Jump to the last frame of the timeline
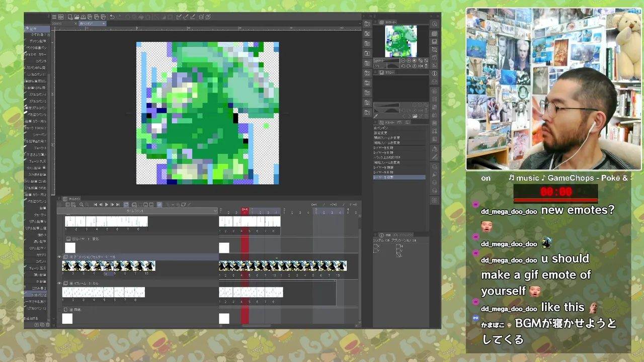The width and height of the screenshot is (644, 362). point(118,205)
